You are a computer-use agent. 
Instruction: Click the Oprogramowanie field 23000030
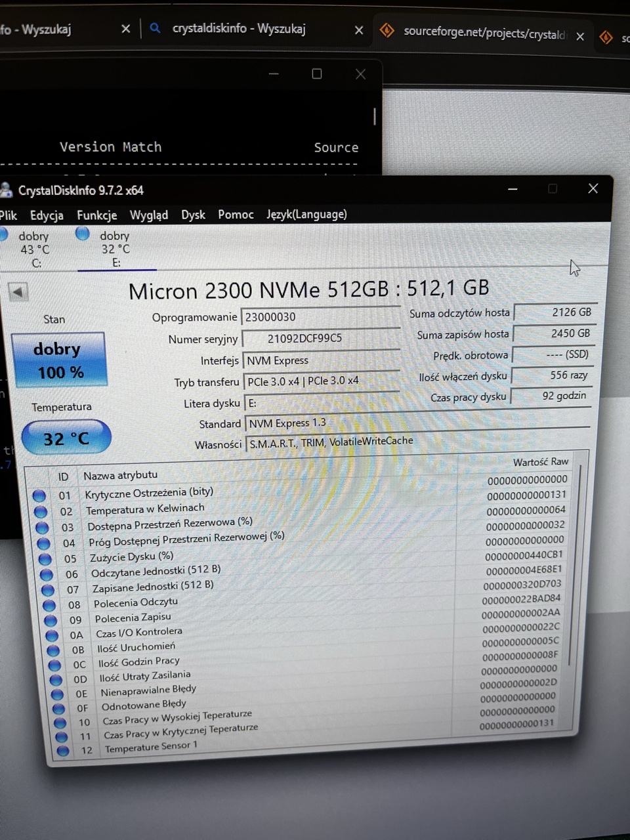point(320,316)
